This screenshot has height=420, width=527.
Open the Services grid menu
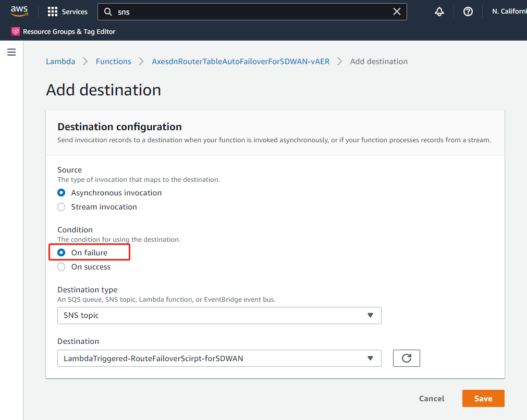click(x=53, y=11)
